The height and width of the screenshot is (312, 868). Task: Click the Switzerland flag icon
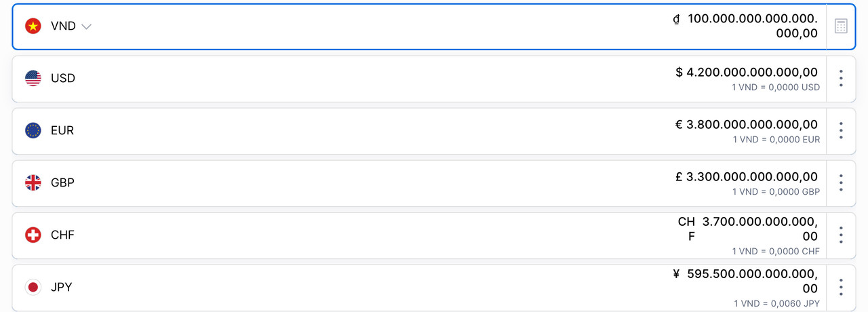click(x=33, y=235)
